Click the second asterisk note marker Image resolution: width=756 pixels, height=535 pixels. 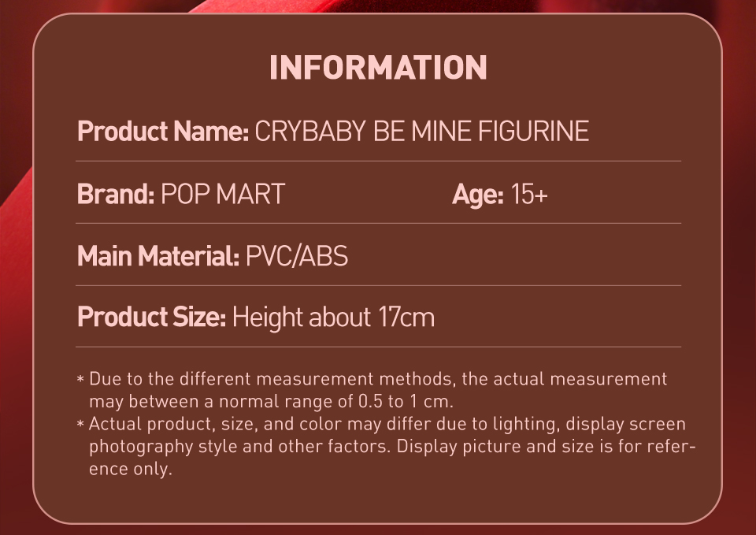[80, 424]
